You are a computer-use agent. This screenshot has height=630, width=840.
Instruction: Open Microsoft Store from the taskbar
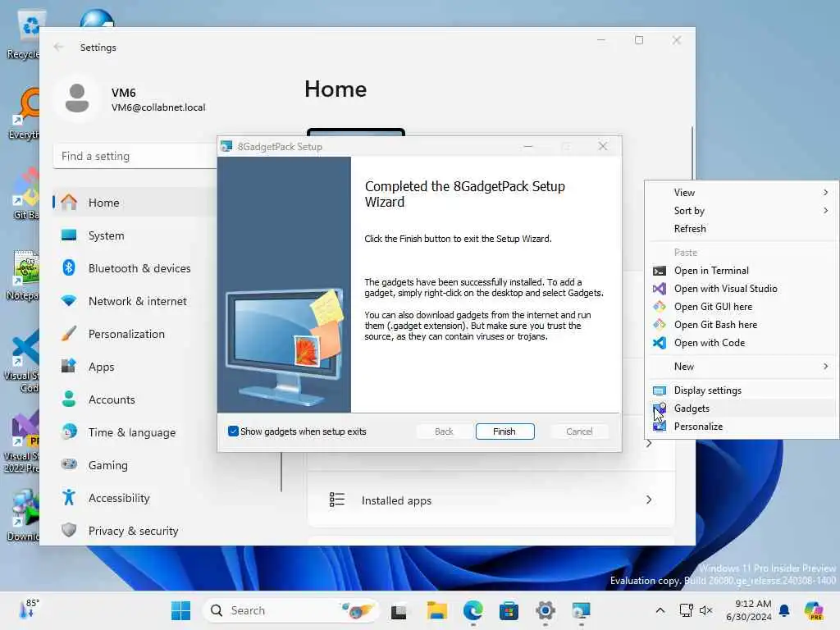point(509,610)
